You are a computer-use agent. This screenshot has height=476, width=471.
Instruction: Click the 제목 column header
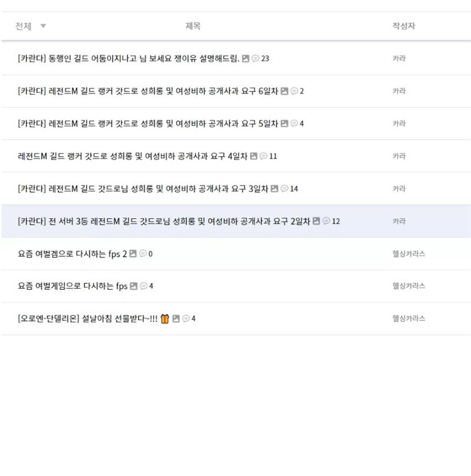click(x=193, y=26)
